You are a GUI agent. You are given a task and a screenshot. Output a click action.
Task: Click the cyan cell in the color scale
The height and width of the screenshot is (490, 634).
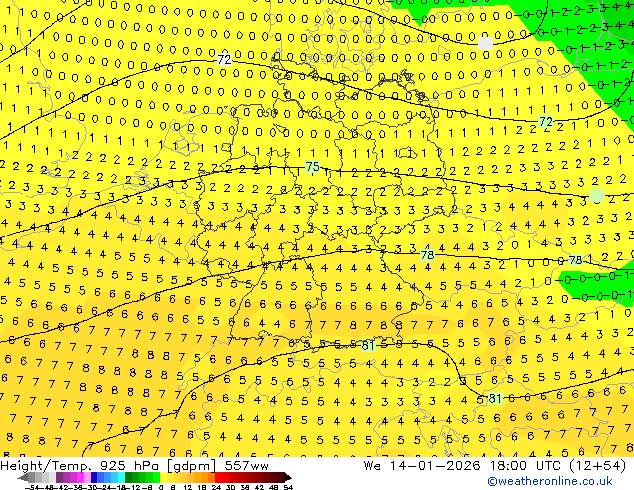tap(121, 477)
